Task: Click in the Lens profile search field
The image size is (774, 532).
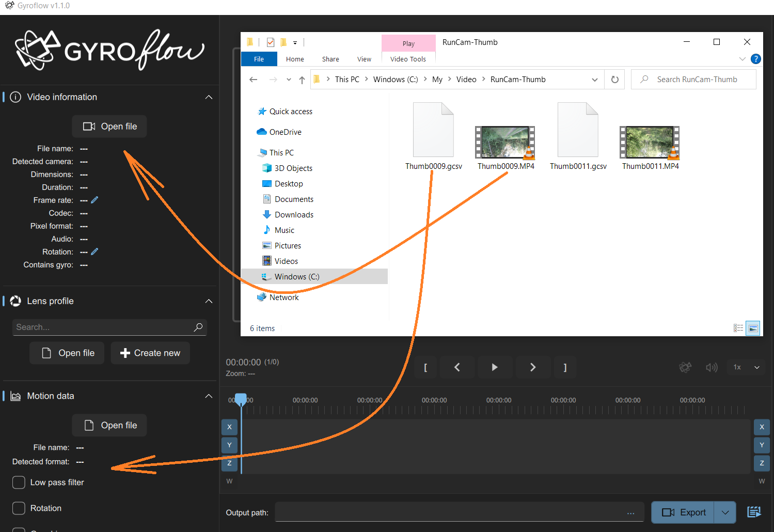Action: click(109, 327)
